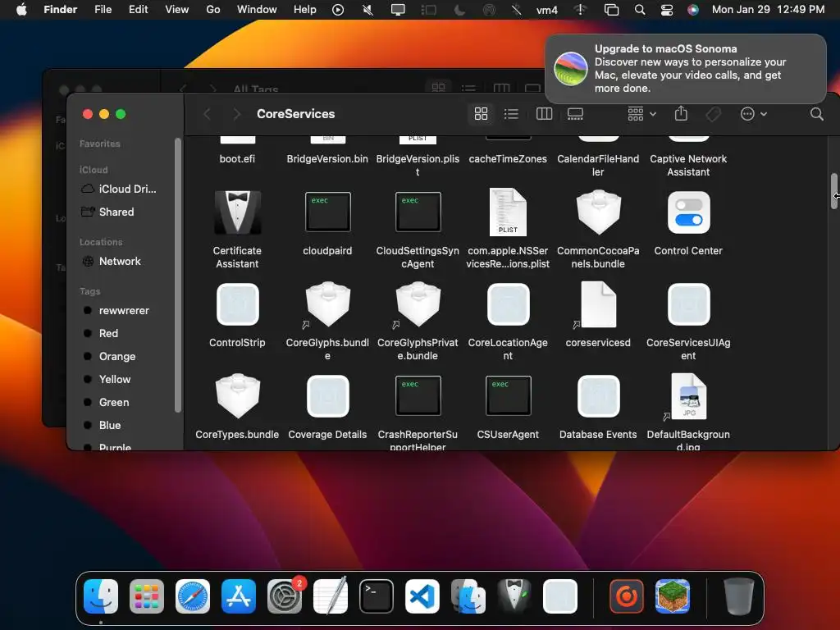Open Siri from the menu bar
Screen dimensions: 840x630
pos(692,10)
